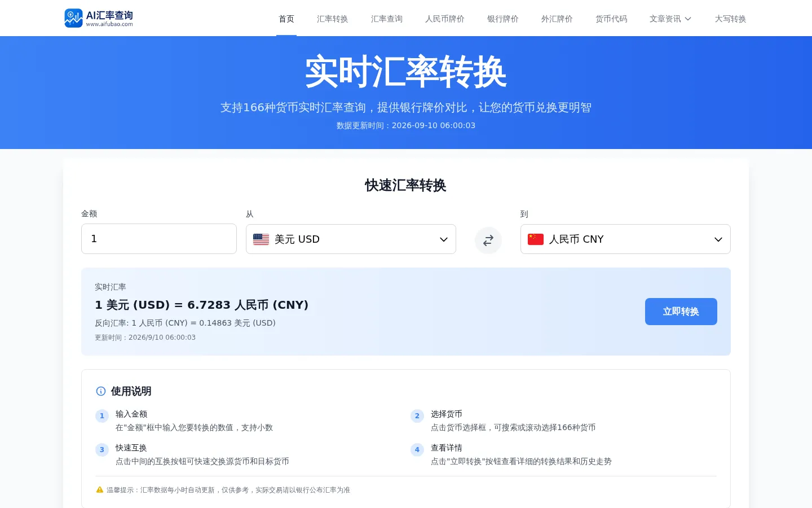This screenshot has width=812, height=508.
Task: Open the 美元 USD source currency dropdown
Action: 351,239
